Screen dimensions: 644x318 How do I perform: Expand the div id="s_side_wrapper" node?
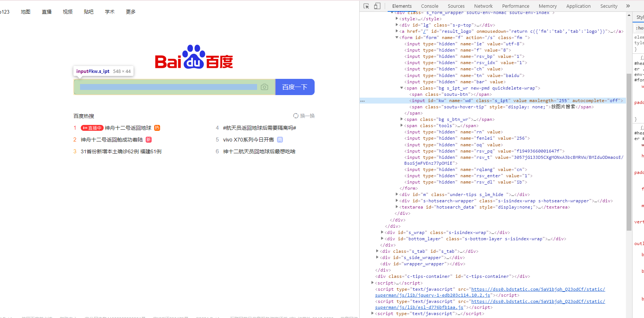(377, 258)
